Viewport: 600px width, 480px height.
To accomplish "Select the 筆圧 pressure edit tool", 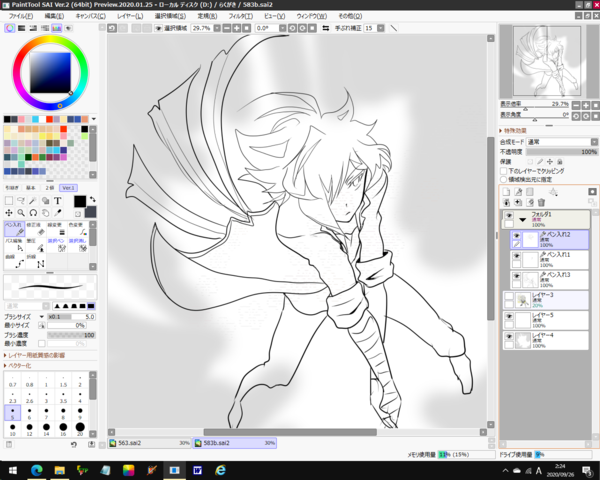I will point(36,245).
